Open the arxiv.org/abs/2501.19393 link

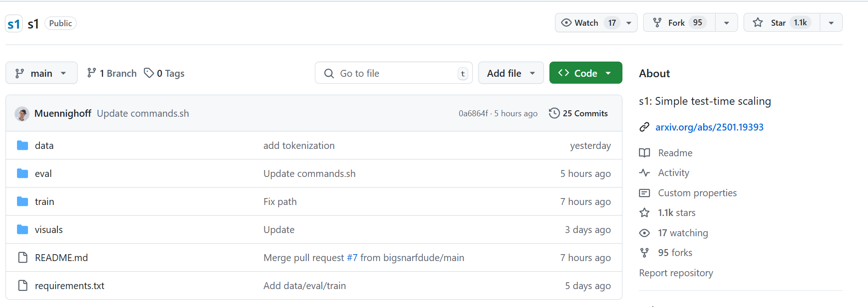(709, 127)
